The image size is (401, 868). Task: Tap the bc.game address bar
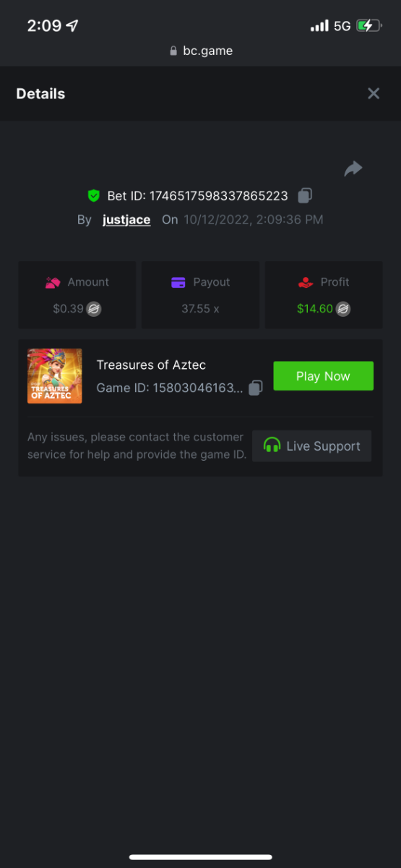200,51
